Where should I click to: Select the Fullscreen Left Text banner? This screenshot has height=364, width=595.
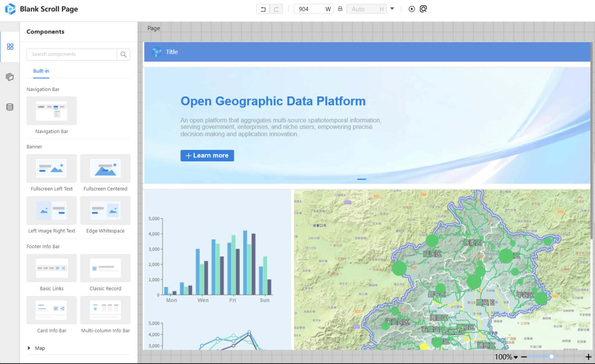[51, 168]
